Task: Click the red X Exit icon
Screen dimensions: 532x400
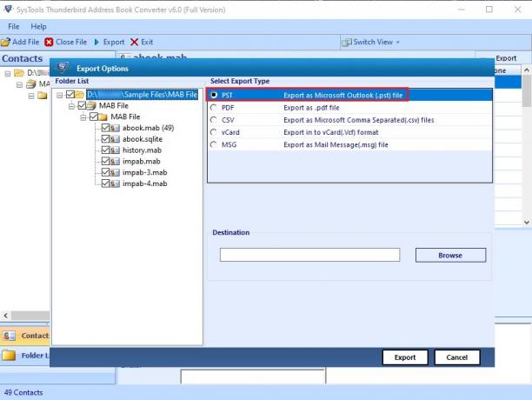Action: (135, 42)
